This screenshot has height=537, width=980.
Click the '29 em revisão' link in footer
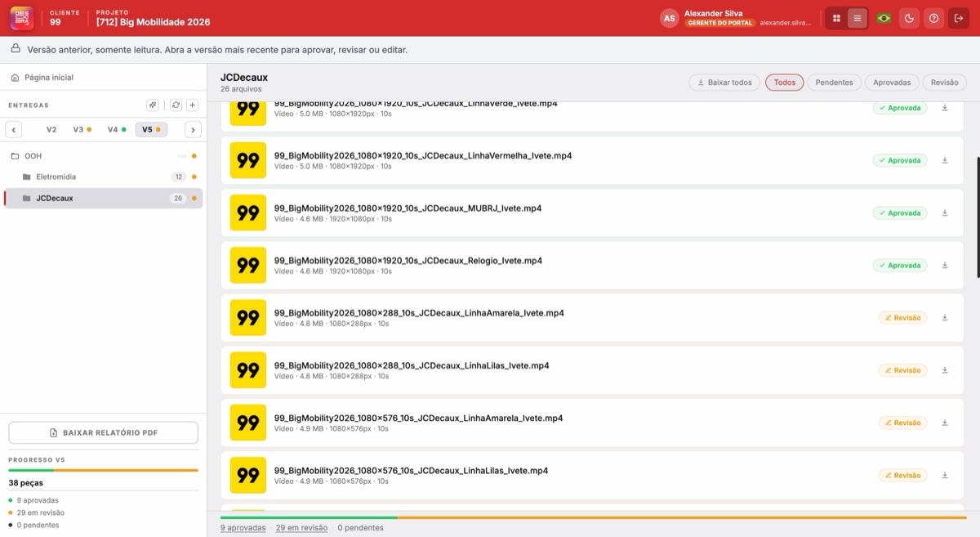[x=301, y=528]
